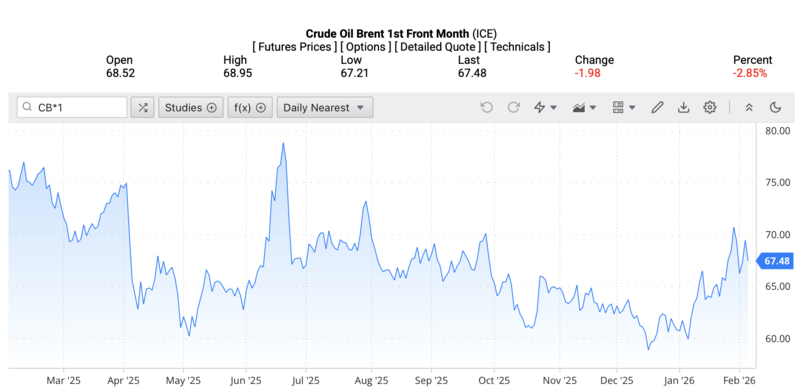Click the Jan '26 date axis label
This screenshot has width=800, height=388.
coord(680,381)
